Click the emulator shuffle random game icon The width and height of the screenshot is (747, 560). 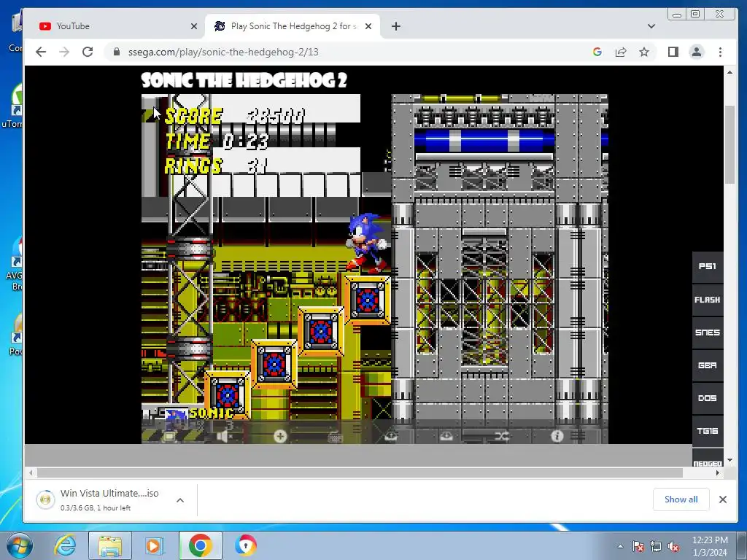pyautogui.click(x=502, y=436)
